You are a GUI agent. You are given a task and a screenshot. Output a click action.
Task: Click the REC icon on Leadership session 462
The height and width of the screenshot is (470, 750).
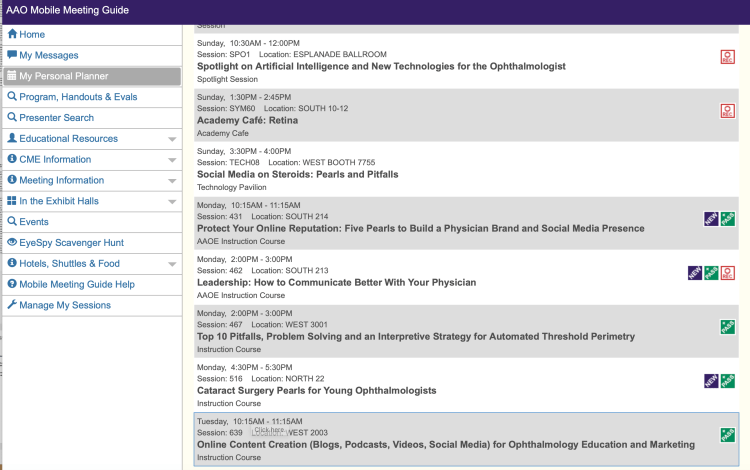coord(728,273)
